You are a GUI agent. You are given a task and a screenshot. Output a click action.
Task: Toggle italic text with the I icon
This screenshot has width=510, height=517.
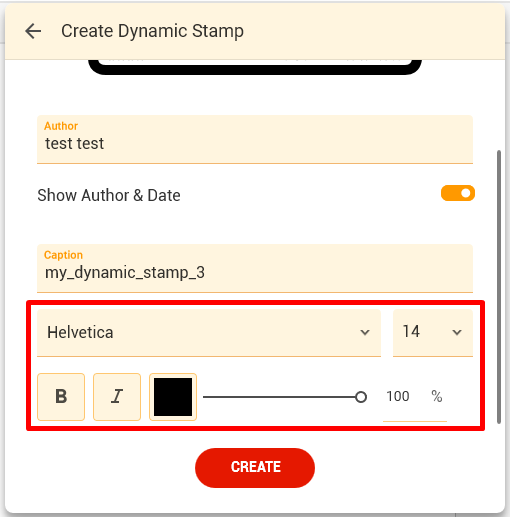coord(117,397)
